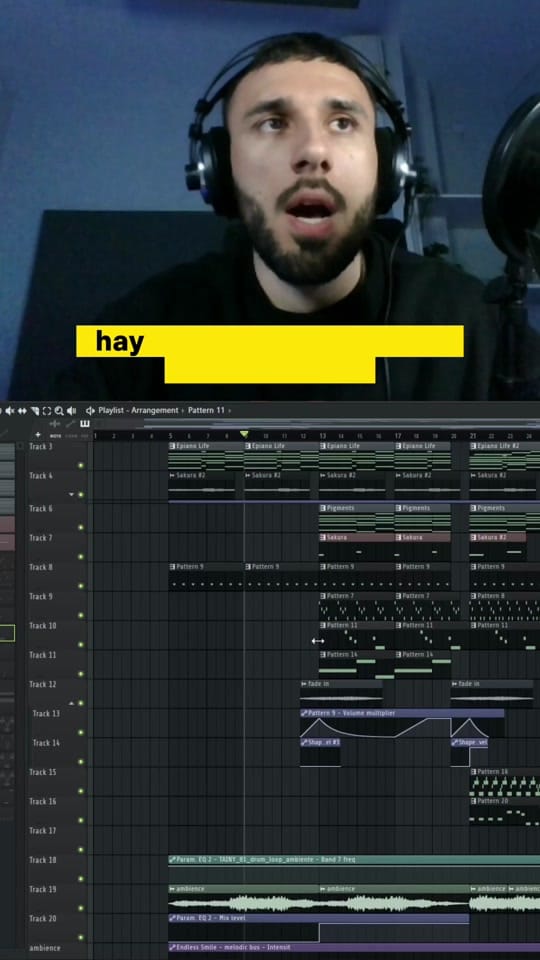Click the stamp icon left of piano keys

[x=55, y=424]
